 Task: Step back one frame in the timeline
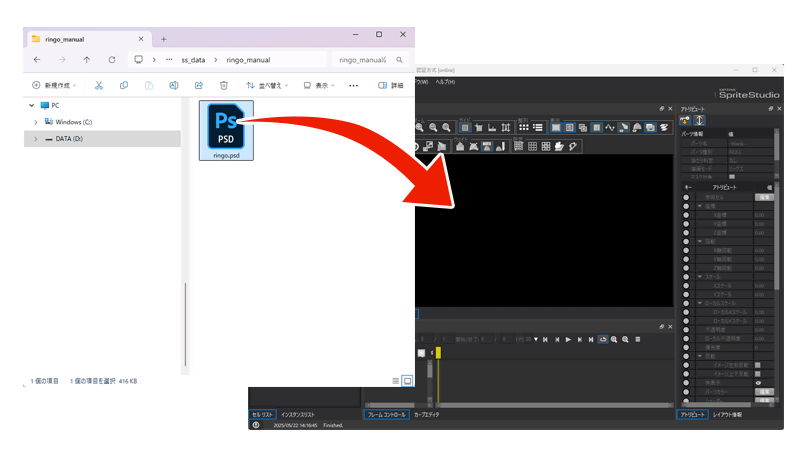(557, 339)
